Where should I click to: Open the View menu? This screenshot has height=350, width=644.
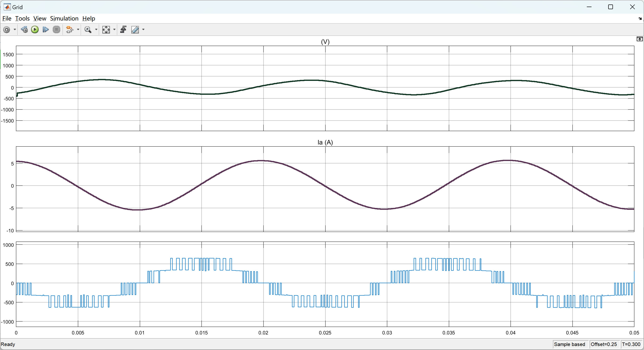40,19
